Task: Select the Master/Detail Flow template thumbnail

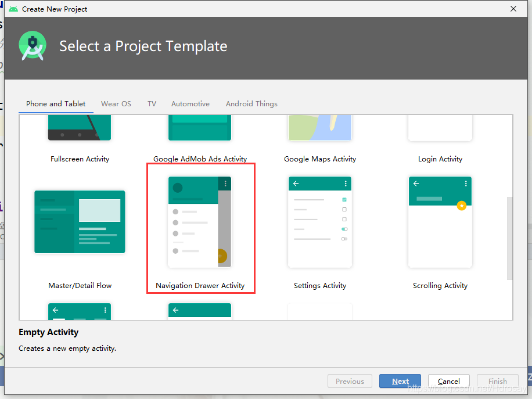Action: click(80, 222)
